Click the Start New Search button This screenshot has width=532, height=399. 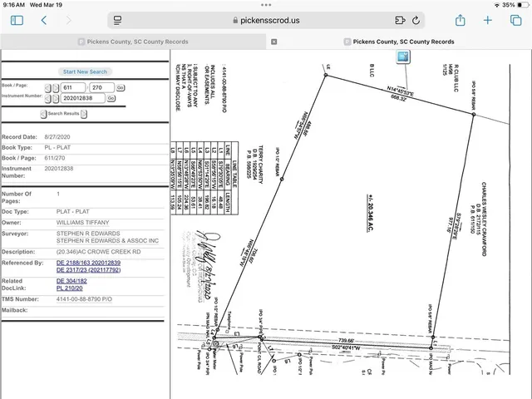[86, 72]
